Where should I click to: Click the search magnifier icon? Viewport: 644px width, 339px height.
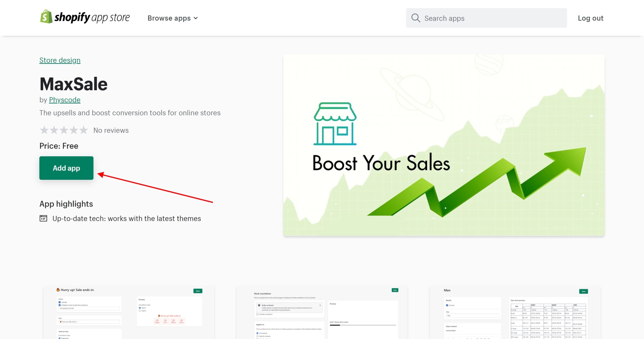416,18
